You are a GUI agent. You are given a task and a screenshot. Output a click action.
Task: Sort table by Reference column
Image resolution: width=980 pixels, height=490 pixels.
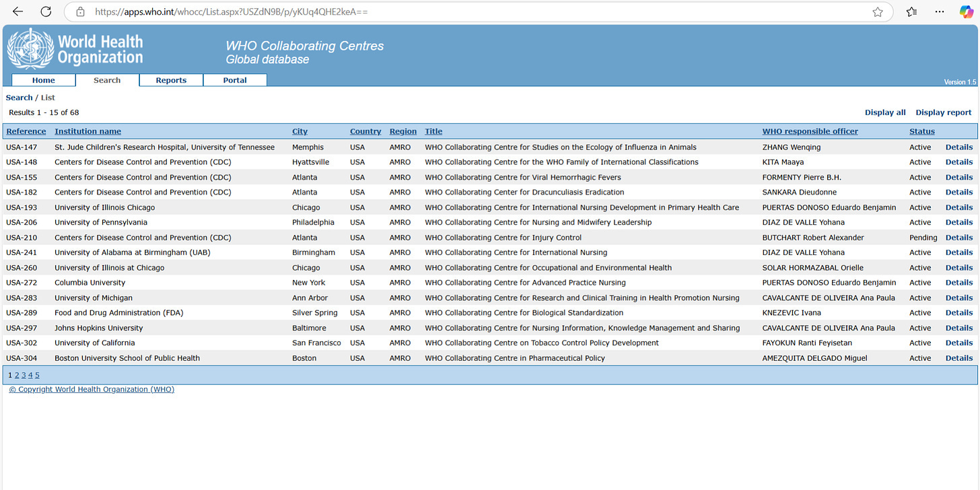(x=26, y=131)
